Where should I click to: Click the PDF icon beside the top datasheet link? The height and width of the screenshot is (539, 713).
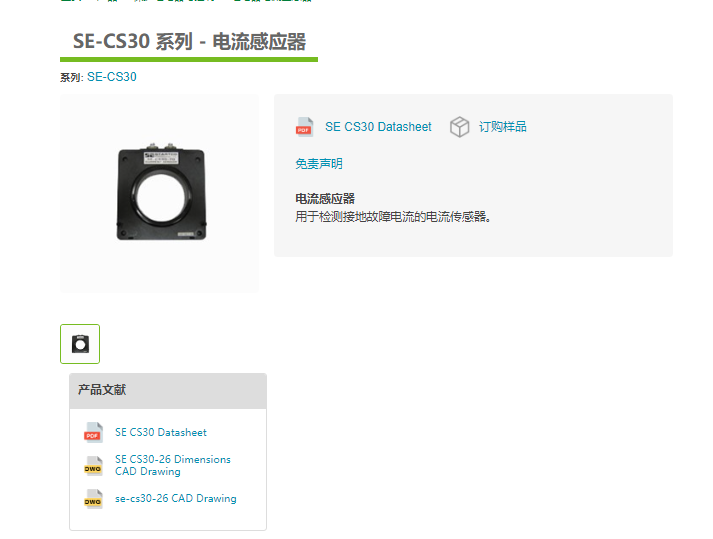304,127
